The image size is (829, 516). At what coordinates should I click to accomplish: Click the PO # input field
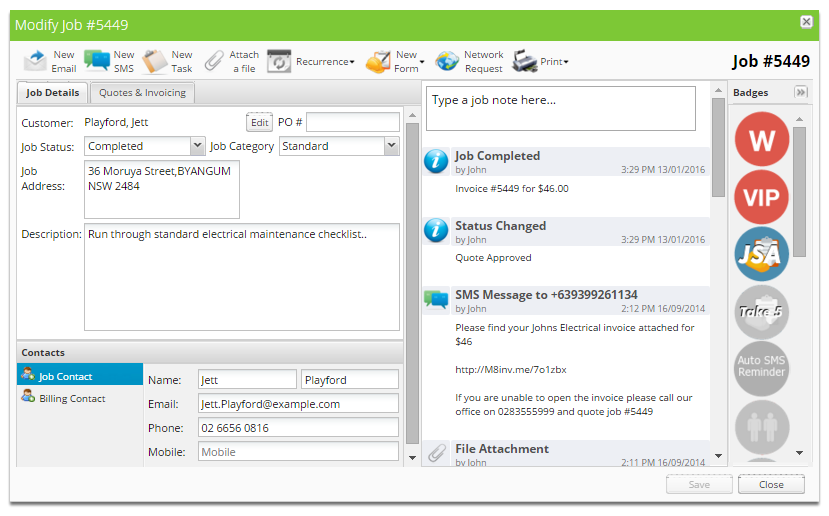pyautogui.click(x=353, y=122)
